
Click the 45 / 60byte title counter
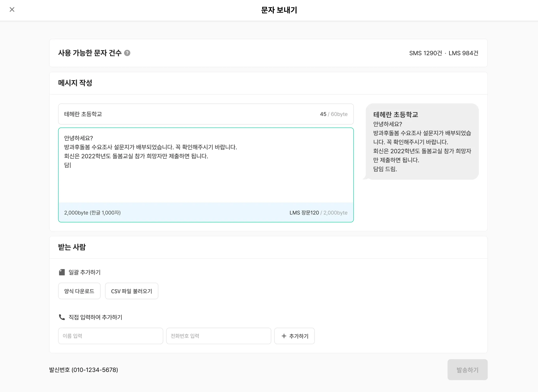[334, 114]
